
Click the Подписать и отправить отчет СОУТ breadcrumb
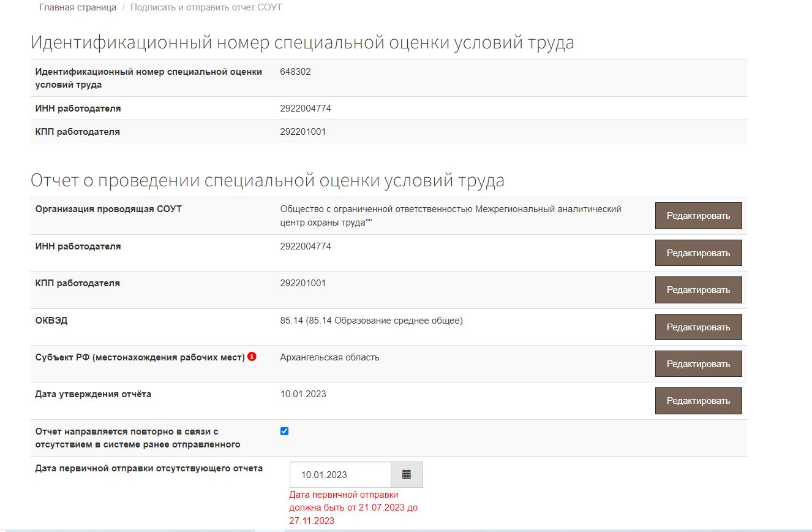pos(206,7)
